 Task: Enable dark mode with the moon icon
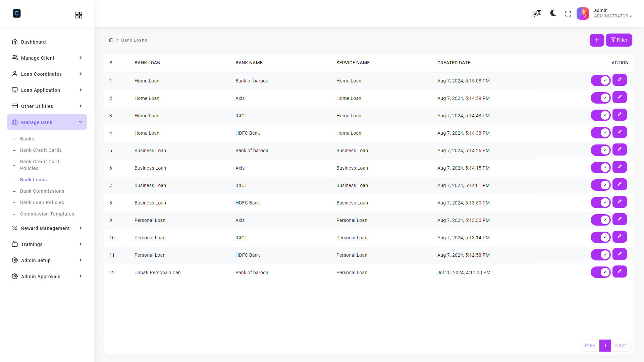point(552,13)
